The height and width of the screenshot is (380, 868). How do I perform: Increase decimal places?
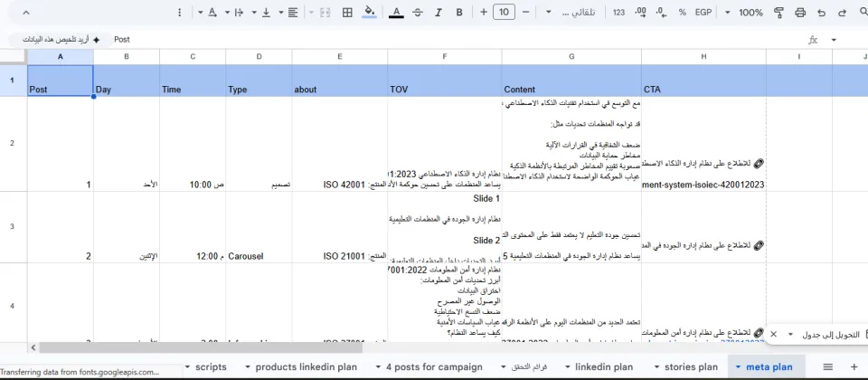(x=641, y=12)
